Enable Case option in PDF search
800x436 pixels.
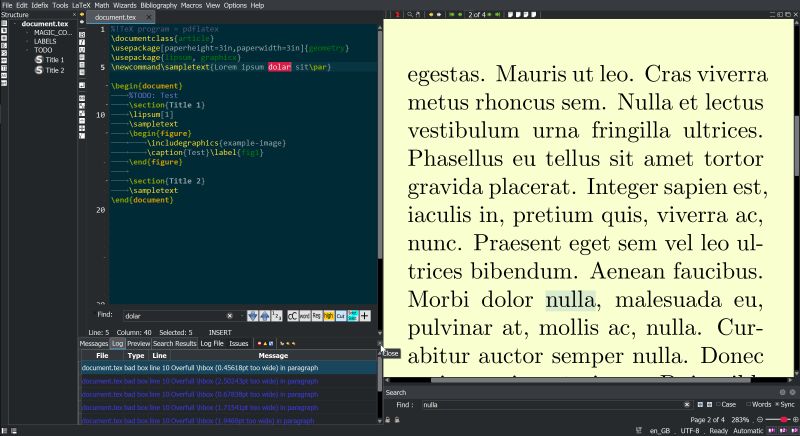click(726, 405)
